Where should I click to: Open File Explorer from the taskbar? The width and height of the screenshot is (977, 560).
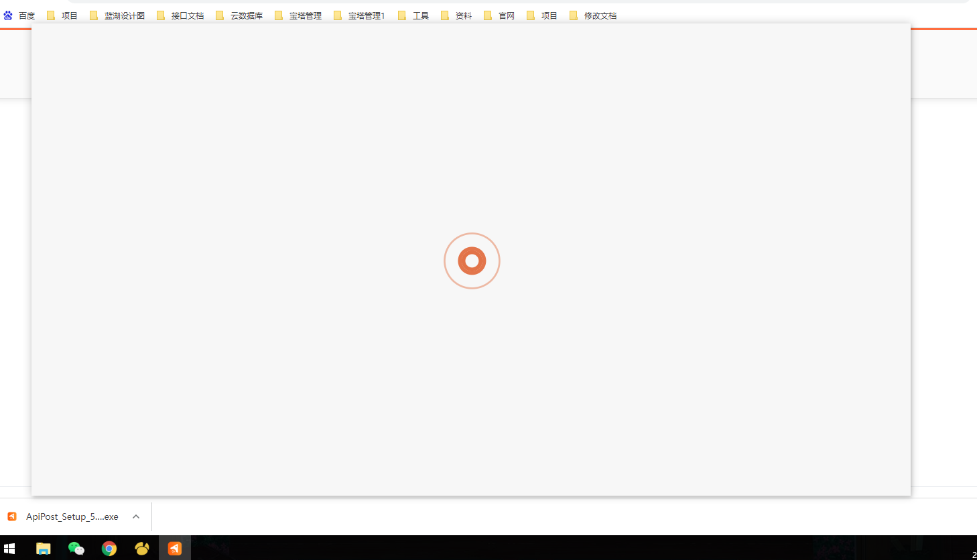(x=44, y=548)
